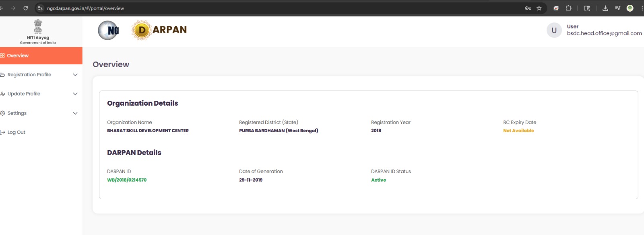
Task: Click district value PURBA BARDHAMAN (West Bengal)
Action: 279,131
